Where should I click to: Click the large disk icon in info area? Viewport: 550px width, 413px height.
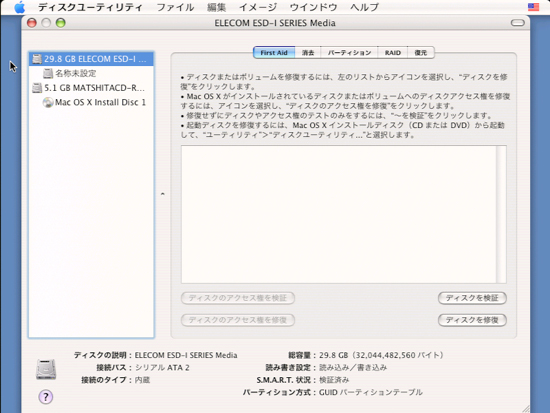click(46, 369)
